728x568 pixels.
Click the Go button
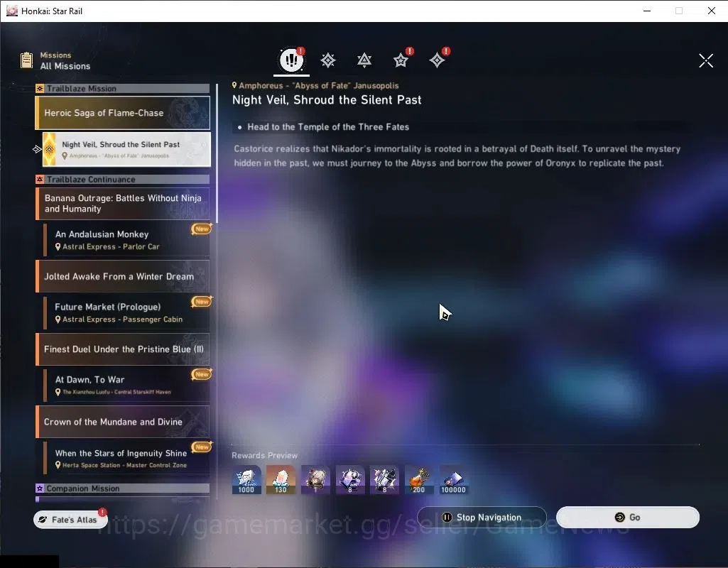tap(628, 518)
